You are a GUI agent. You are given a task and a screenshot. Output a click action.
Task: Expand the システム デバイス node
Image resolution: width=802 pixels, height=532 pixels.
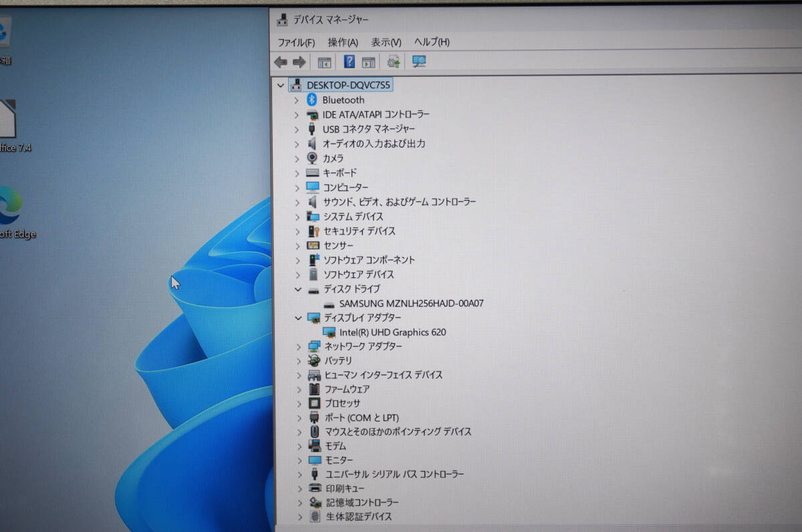point(297,217)
